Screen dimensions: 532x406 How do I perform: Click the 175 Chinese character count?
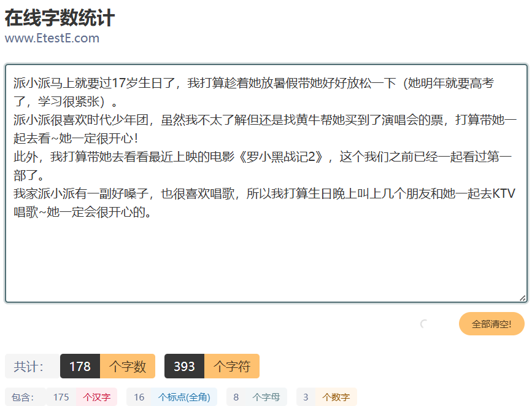[x=61, y=397]
